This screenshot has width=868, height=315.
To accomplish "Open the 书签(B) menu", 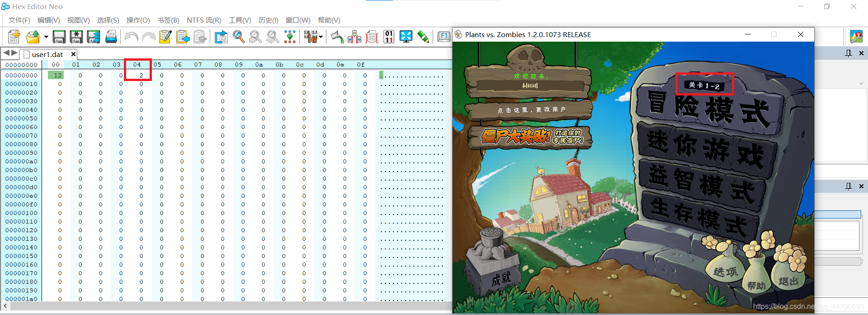I will [x=168, y=20].
